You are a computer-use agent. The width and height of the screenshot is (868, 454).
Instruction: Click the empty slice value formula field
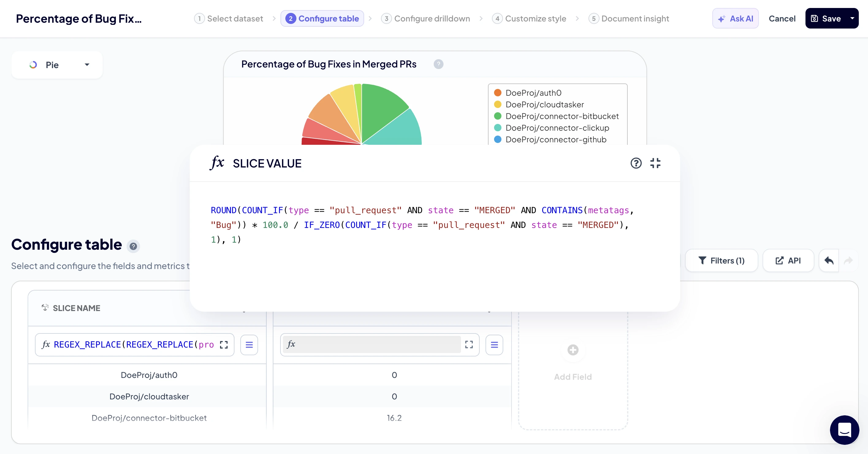pos(372,344)
